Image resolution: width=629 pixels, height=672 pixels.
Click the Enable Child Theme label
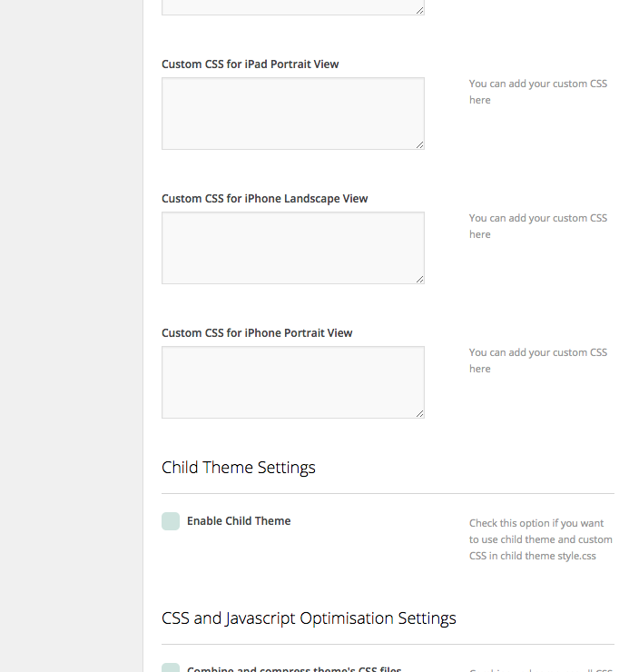(x=239, y=521)
